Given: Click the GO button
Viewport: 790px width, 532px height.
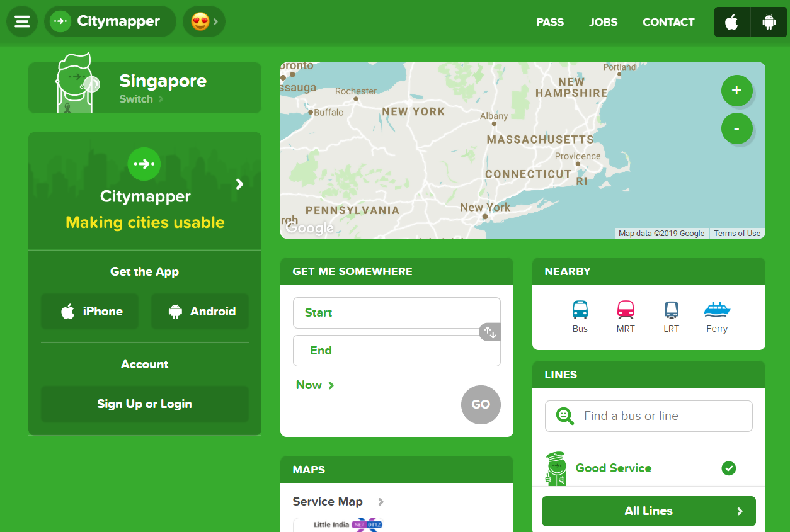Looking at the screenshot, I should pyautogui.click(x=481, y=404).
